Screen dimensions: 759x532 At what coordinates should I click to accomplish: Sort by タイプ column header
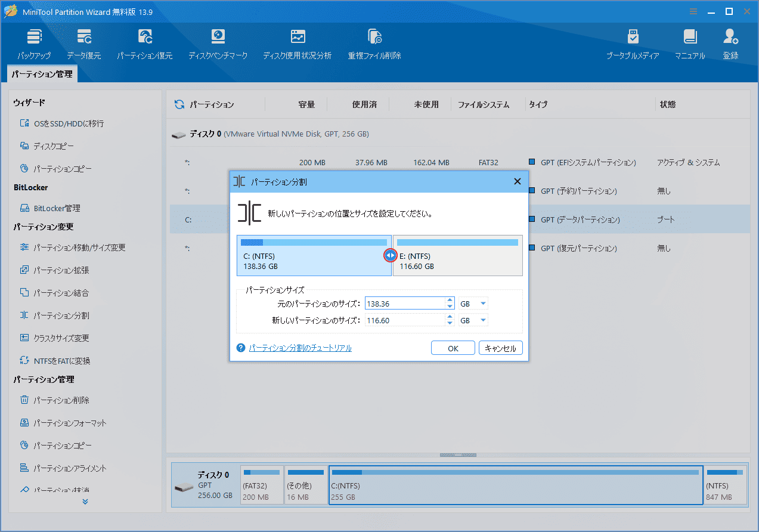pyautogui.click(x=538, y=104)
